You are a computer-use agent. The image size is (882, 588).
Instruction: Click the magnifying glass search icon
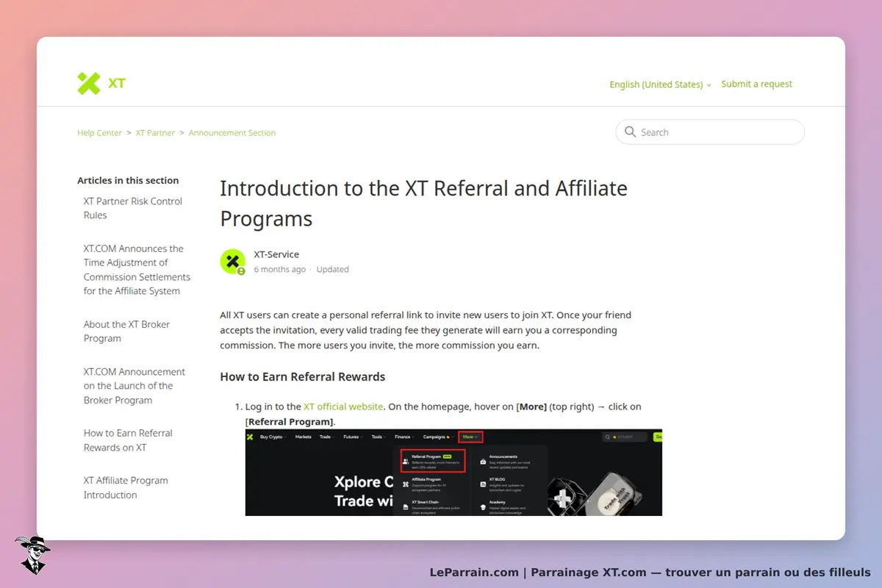tap(630, 132)
